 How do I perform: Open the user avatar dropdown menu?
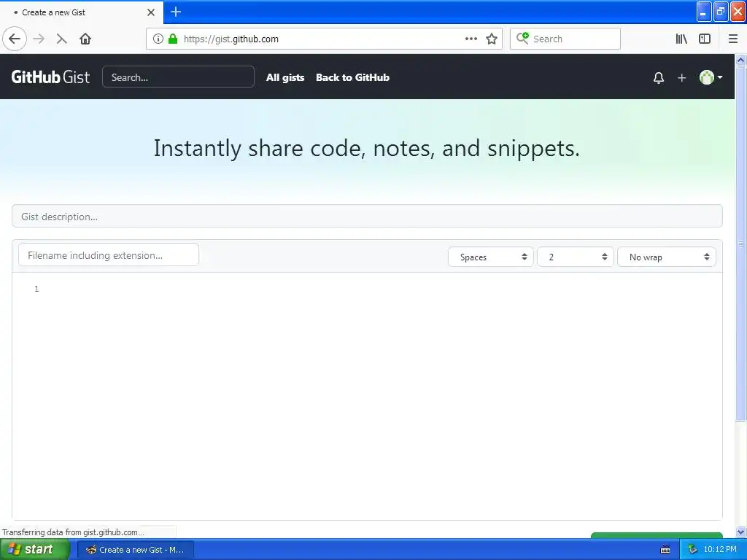(x=711, y=77)
